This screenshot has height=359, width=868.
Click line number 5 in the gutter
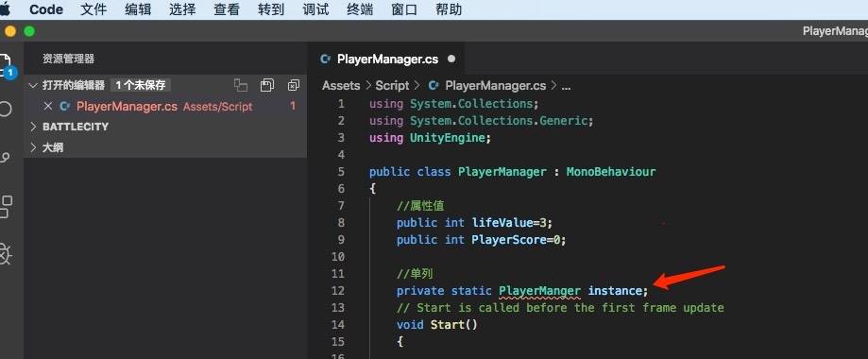click(340, 172)
